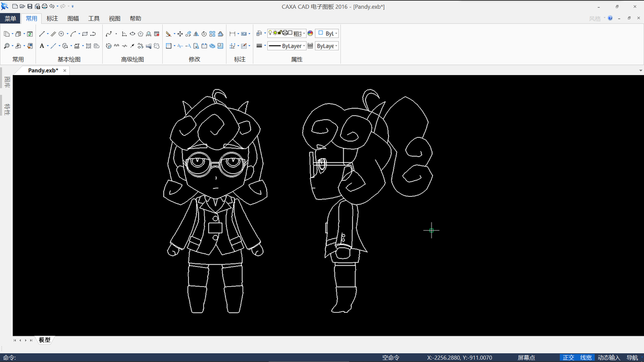Open the layer selection dropdown
This screenshot has height=362, width=644.
287,33
